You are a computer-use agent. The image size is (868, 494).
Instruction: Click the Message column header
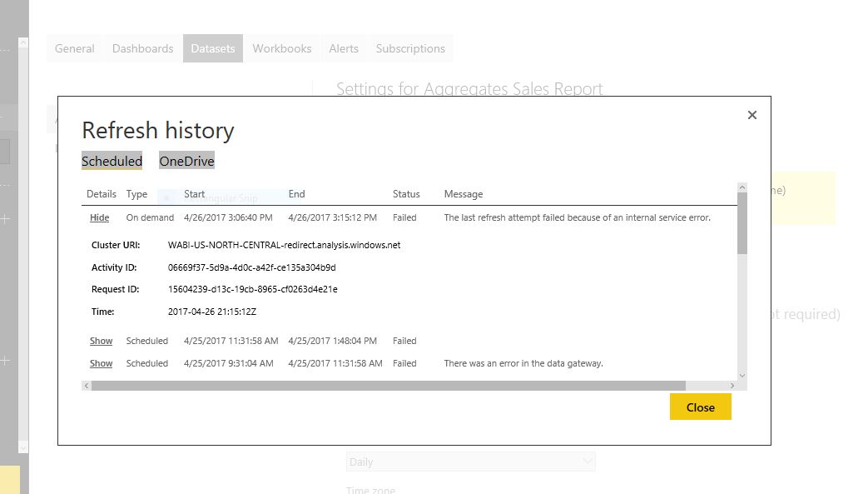[464, 194]
